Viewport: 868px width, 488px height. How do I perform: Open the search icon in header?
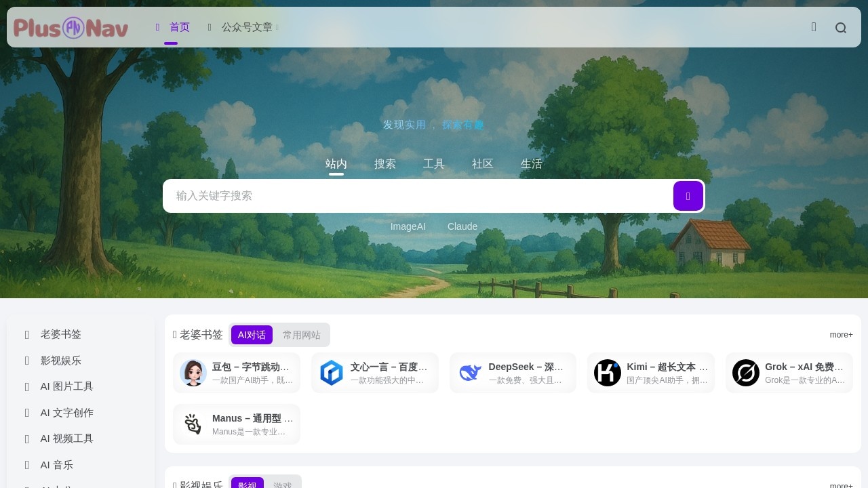[x=841, y=28]
